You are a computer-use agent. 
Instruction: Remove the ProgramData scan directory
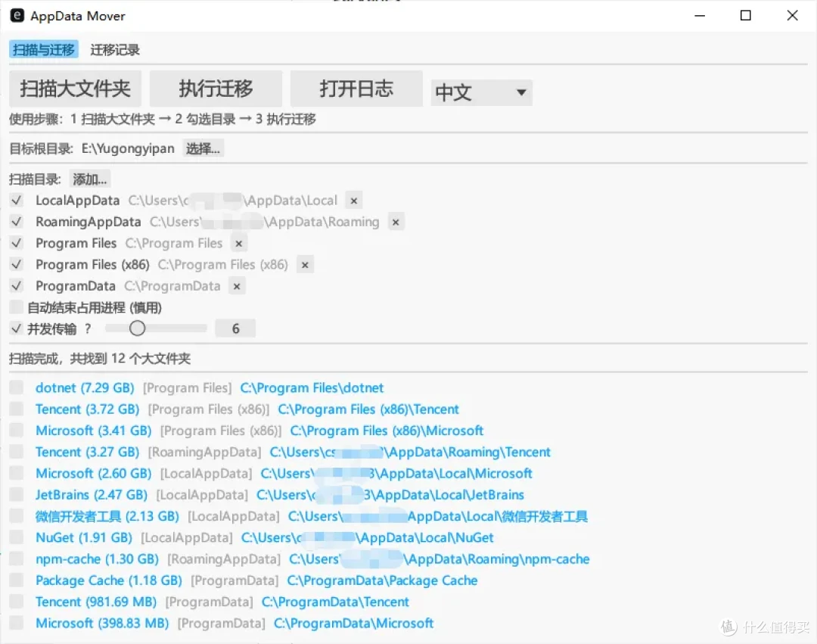tap(237, 286)
